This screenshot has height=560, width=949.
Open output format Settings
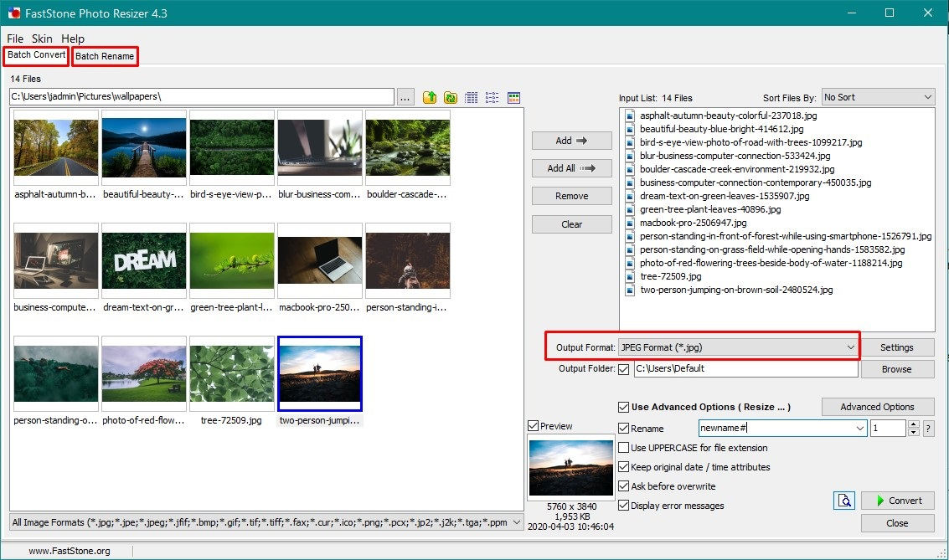(897, 347)
